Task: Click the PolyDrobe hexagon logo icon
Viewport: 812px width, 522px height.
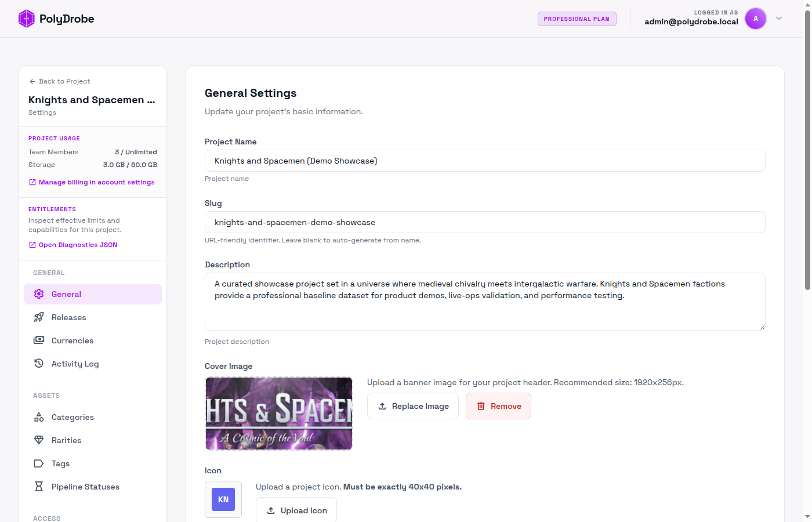Action: click(27, 19)
